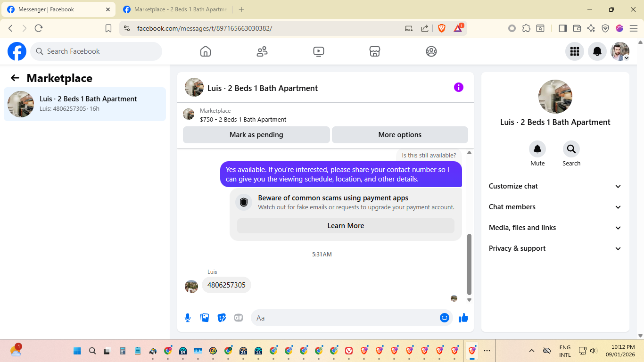
Task: Switch to Messenger | Facebook tab
Action: [x=59, y=9]
